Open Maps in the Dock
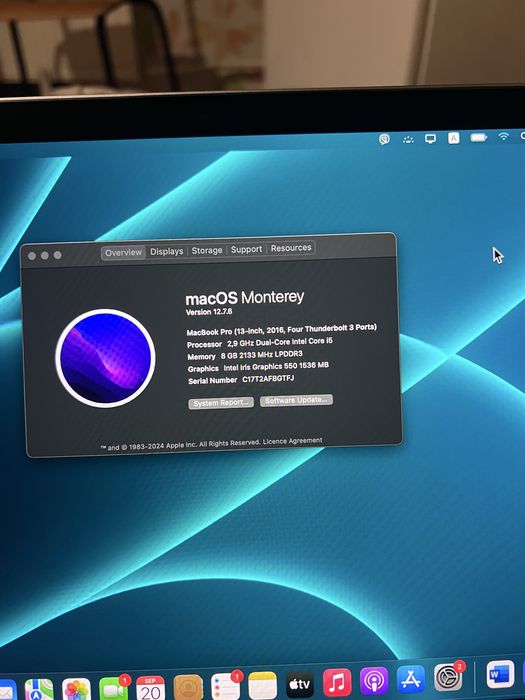This screenshot has height=700, width=525. (39, 690)
